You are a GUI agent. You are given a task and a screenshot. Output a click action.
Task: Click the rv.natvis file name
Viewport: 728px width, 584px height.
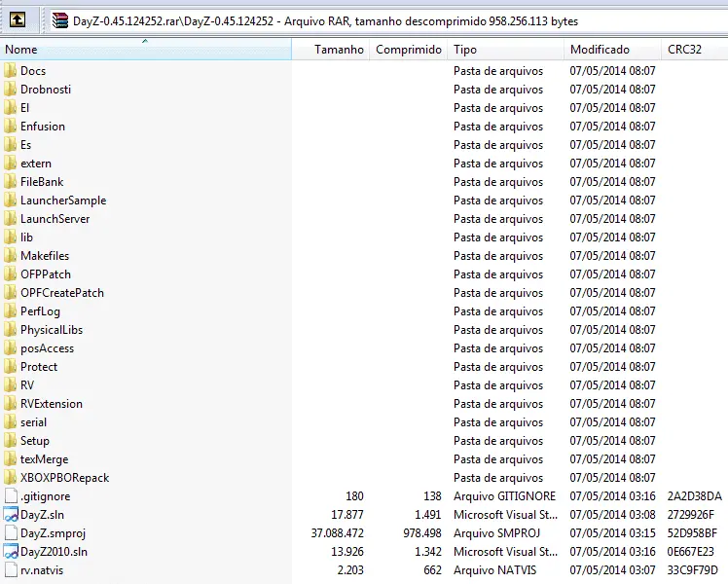click(42, 570)
